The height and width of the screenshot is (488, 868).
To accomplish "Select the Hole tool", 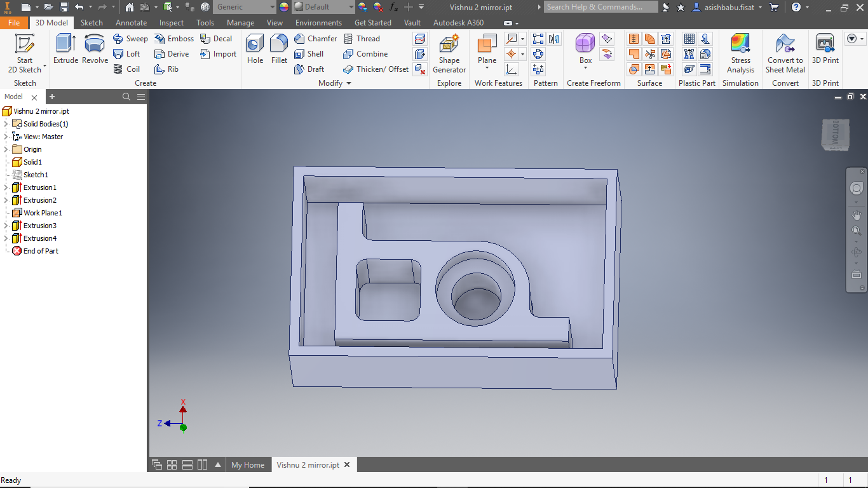I will pyautogui.click(x=255, y=50).
